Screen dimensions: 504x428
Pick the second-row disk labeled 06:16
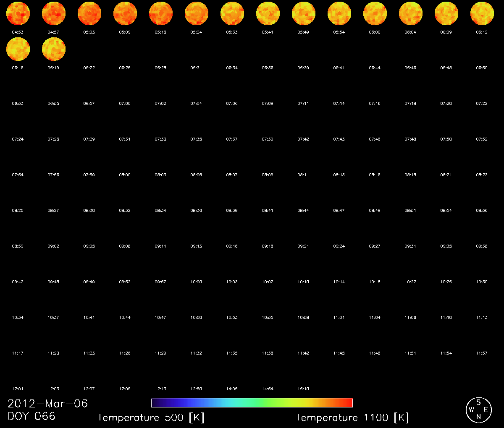(x=18, y=49)
